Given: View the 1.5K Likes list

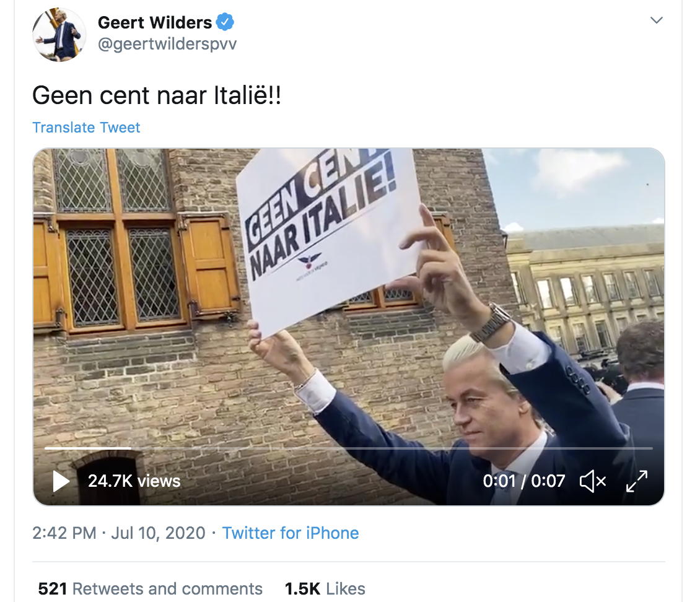Looking at the screenshot, I should coord(325,588).
